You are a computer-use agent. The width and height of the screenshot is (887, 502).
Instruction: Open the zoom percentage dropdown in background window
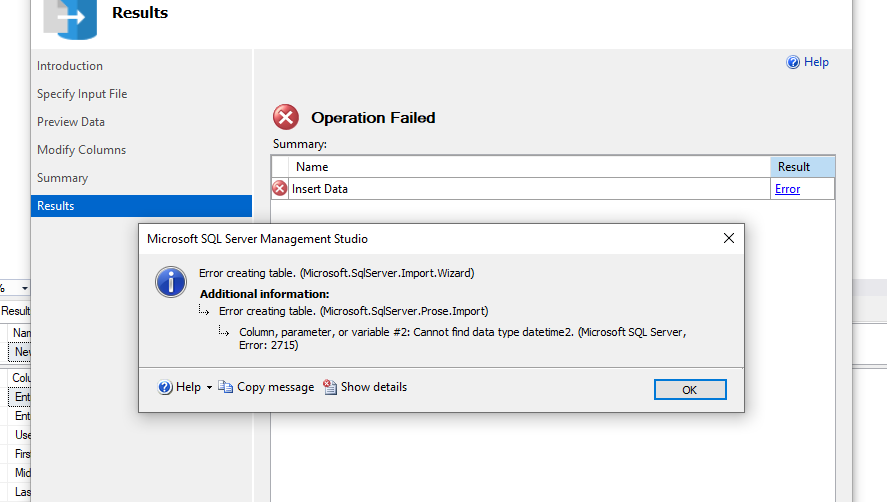point(25,288)
